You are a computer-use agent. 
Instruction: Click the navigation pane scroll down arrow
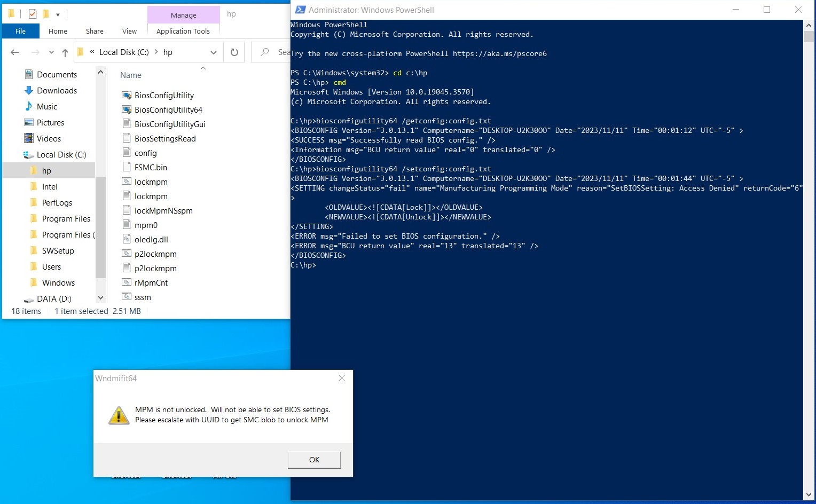point(100,297)
